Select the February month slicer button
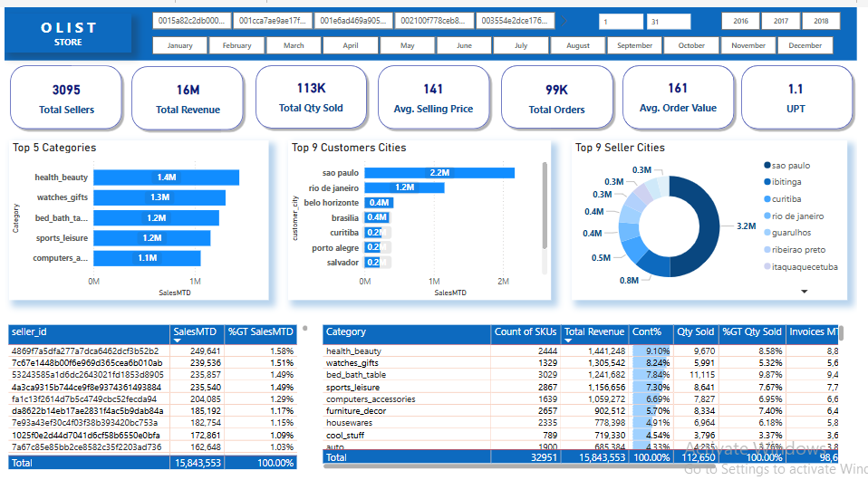Image resolution: width=868 pixels, height=480 pixels. click(x=236, y=45)
